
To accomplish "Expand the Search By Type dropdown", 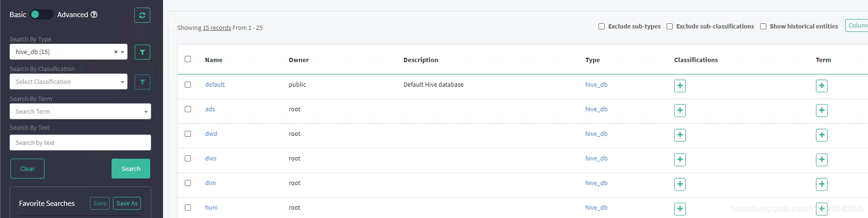I will tap(122, 52).
